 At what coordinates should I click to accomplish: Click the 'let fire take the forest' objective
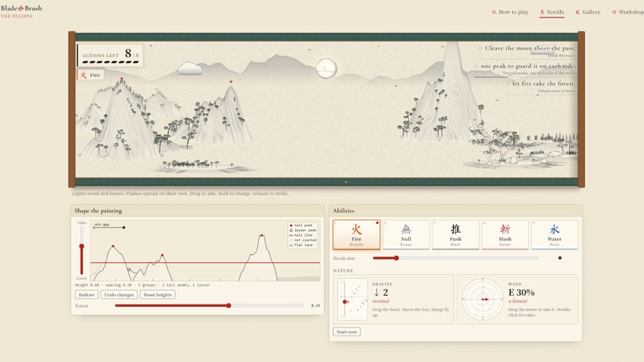544,84
